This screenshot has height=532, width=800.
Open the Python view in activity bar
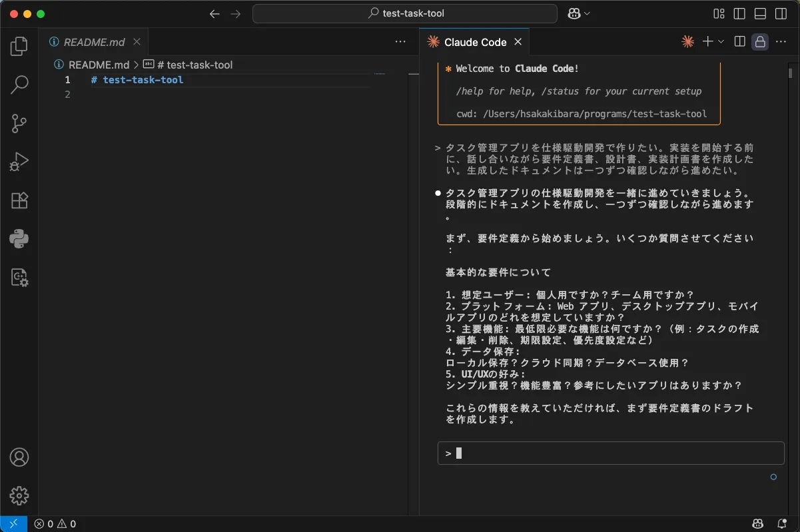click(19, 239)
